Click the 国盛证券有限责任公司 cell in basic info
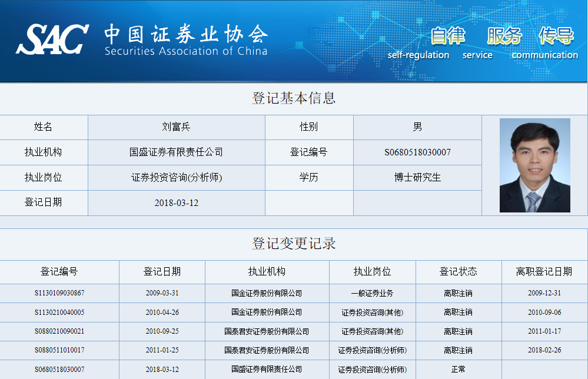The height and width of the screenshot is (379, 588). (x=176, y=152)
